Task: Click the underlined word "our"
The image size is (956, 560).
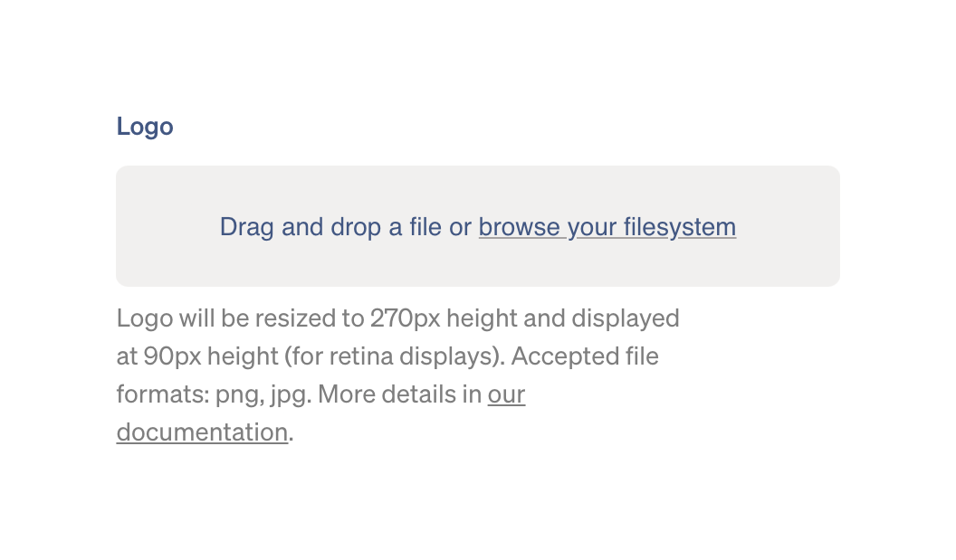Action: coord(506,394)
